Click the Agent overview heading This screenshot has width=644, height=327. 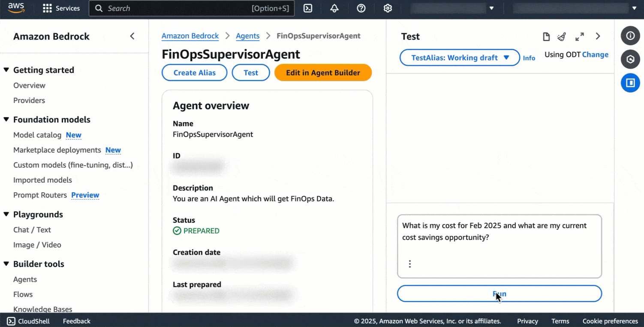tap(211, 106)
